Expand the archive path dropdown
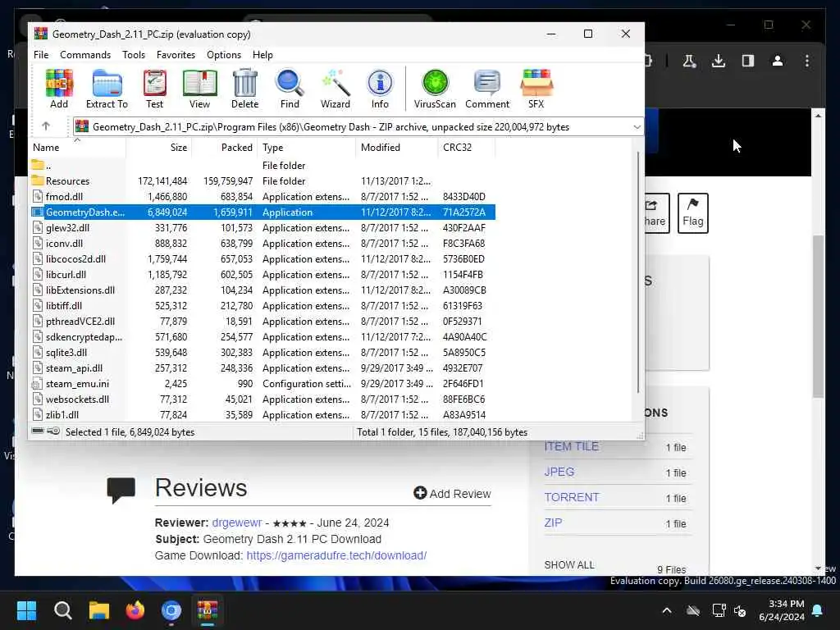840x630 pixels. (x=637, y=127)
